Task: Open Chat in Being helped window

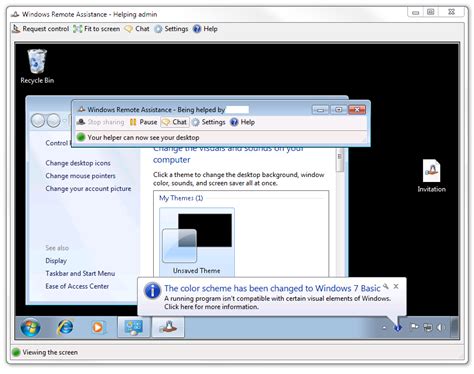Action: point(175,122)
